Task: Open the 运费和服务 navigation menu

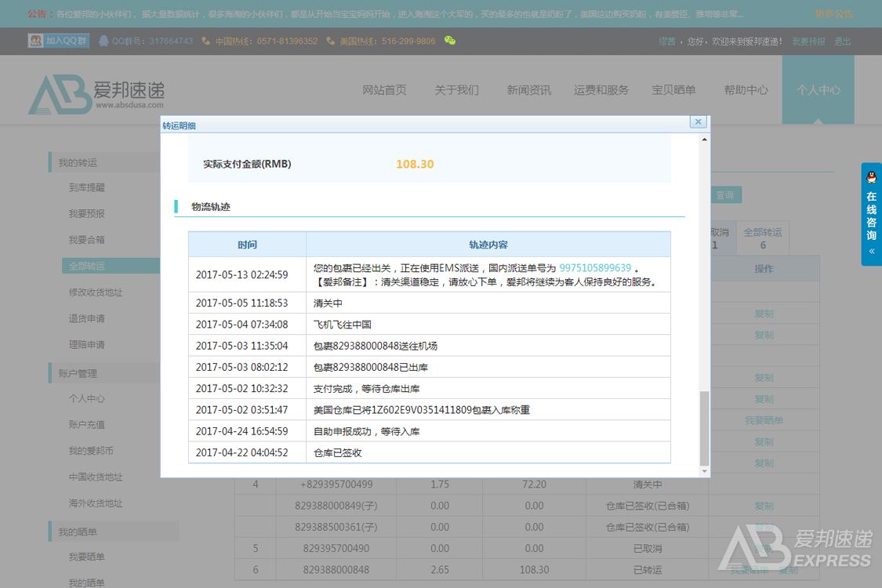Action: [601, 90]
